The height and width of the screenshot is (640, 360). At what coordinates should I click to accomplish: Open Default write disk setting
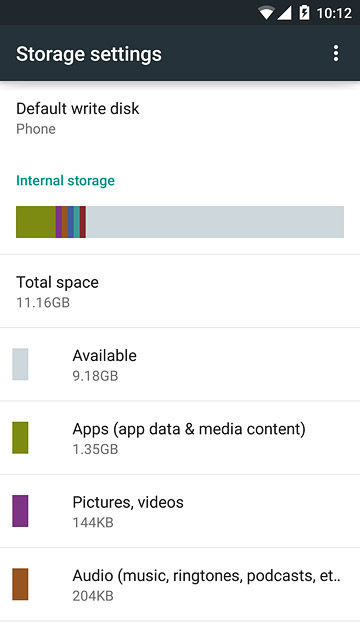pyautogui.click(x=180, y=118)
